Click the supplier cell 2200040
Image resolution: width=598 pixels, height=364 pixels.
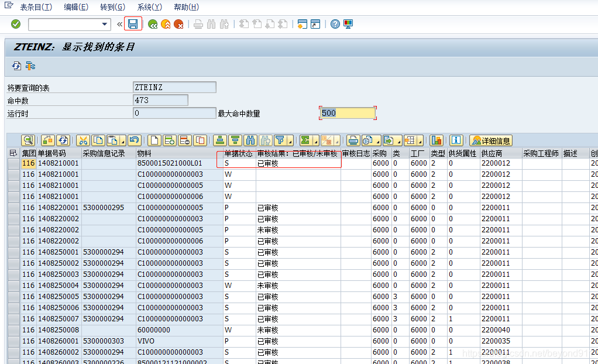501,330
